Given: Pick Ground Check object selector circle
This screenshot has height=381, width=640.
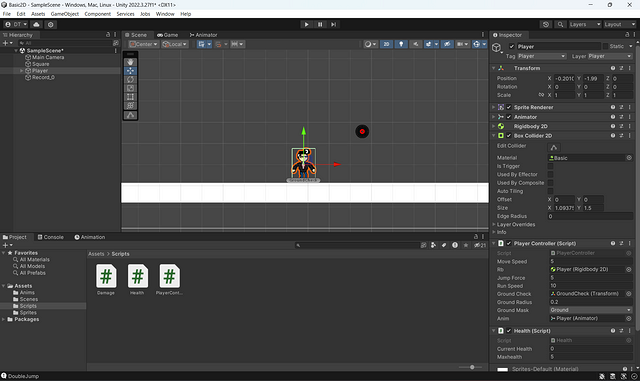Looking at the screenshot, I should click(x=629, y=294).
